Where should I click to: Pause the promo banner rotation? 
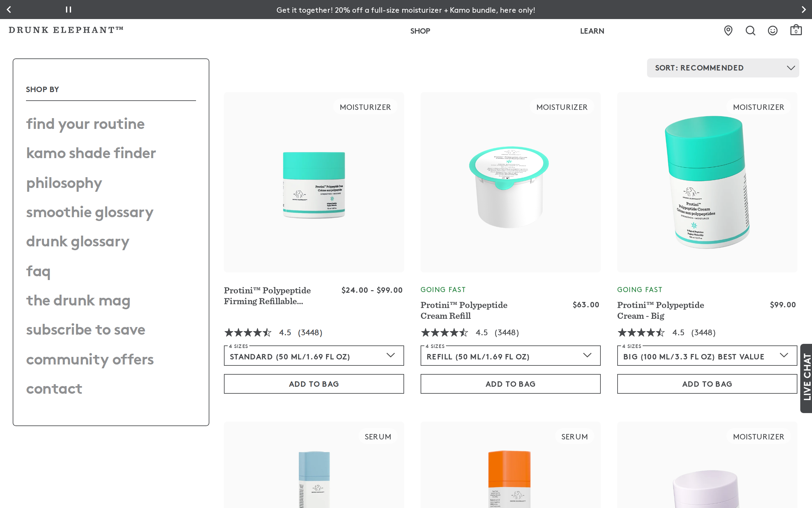click(69, 10)
